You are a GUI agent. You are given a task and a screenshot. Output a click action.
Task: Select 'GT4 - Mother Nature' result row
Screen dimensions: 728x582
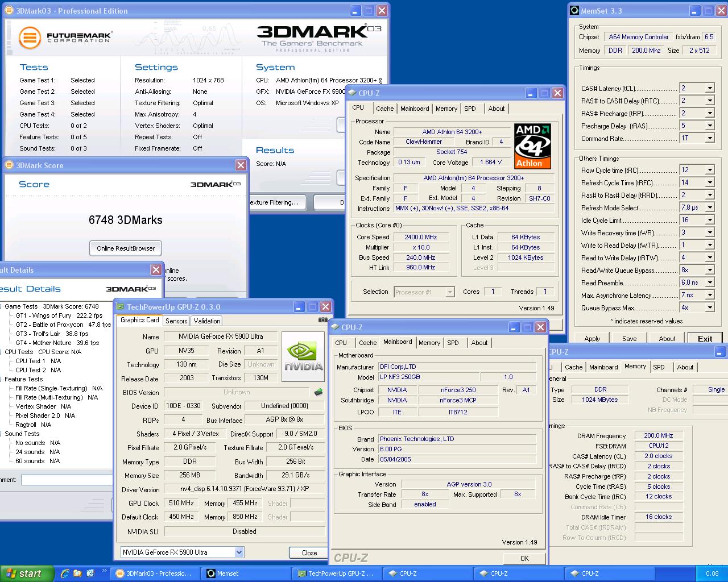[57, 343]
